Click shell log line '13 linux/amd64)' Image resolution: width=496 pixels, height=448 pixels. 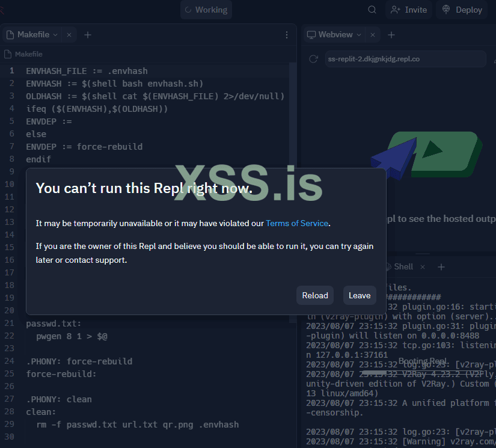[342, 393]
